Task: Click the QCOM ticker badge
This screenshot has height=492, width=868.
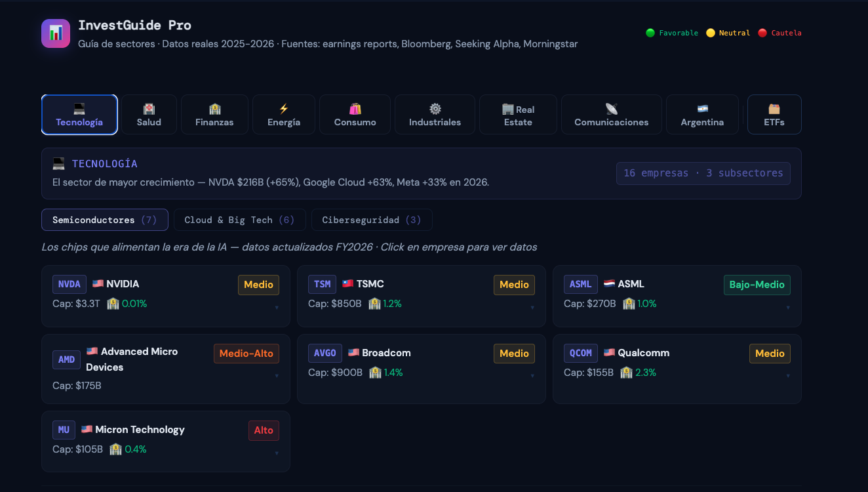Action: 581,353
